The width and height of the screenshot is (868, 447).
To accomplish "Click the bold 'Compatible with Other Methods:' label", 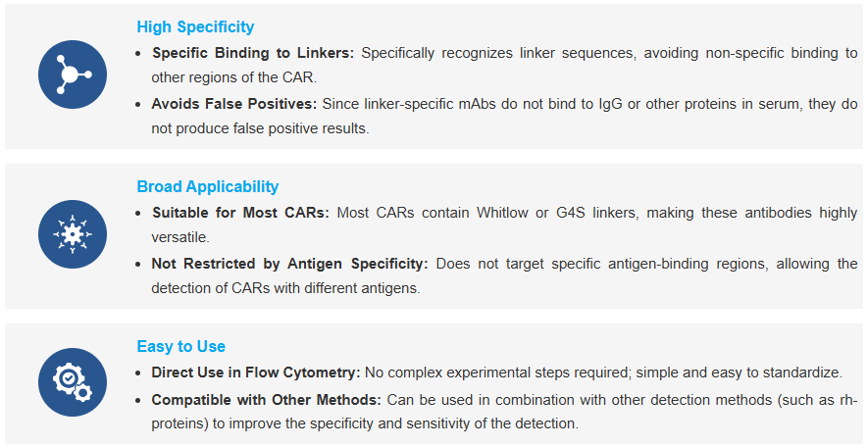I will 266,399.
